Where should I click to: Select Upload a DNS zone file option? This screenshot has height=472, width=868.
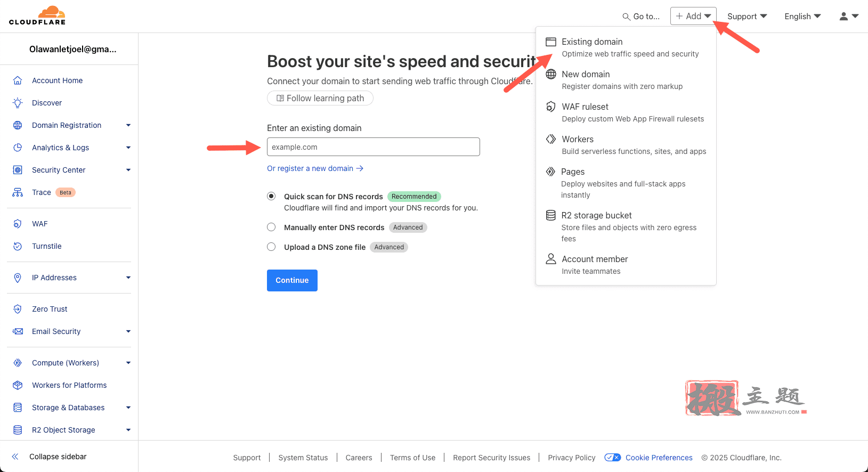point(271,247)
